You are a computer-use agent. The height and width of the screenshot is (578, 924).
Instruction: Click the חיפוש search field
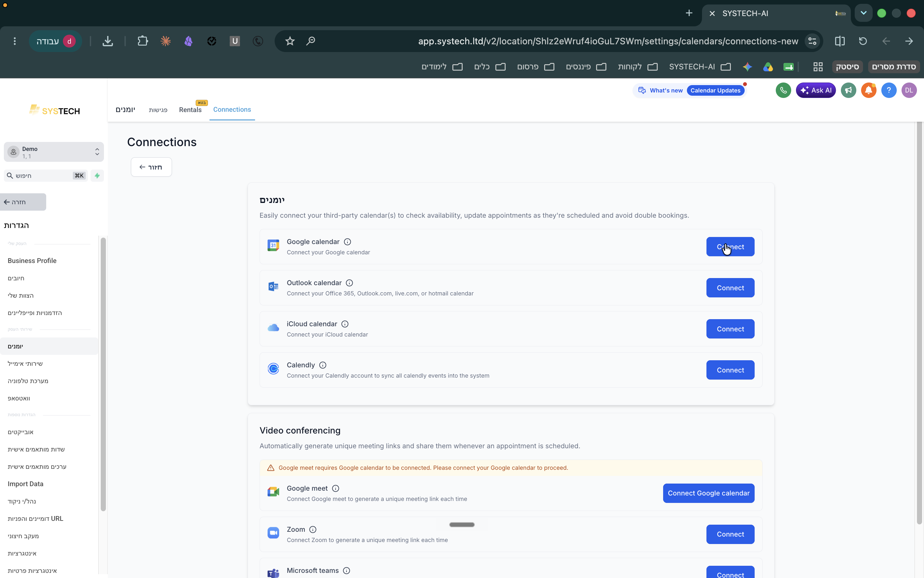[x=46, y=175]
